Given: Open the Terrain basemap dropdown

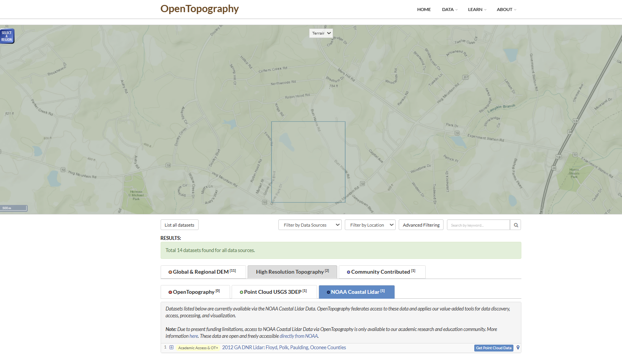Looking at the screenshot, I should (x=321, y=33).
